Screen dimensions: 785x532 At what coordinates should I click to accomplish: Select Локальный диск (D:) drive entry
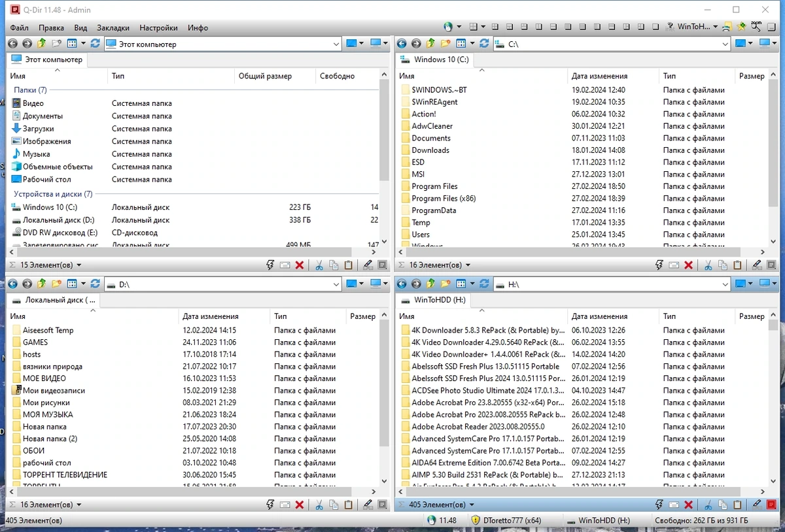58,220
